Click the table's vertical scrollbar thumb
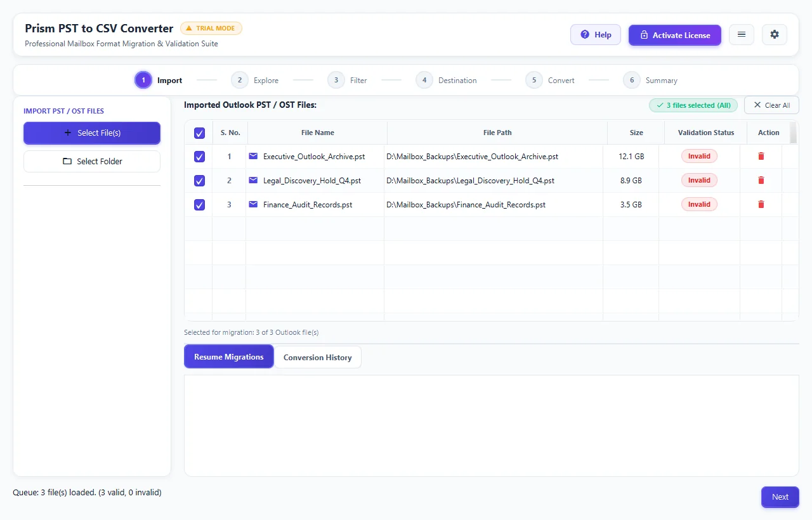 pyautogui.click(x=794, y=133)
